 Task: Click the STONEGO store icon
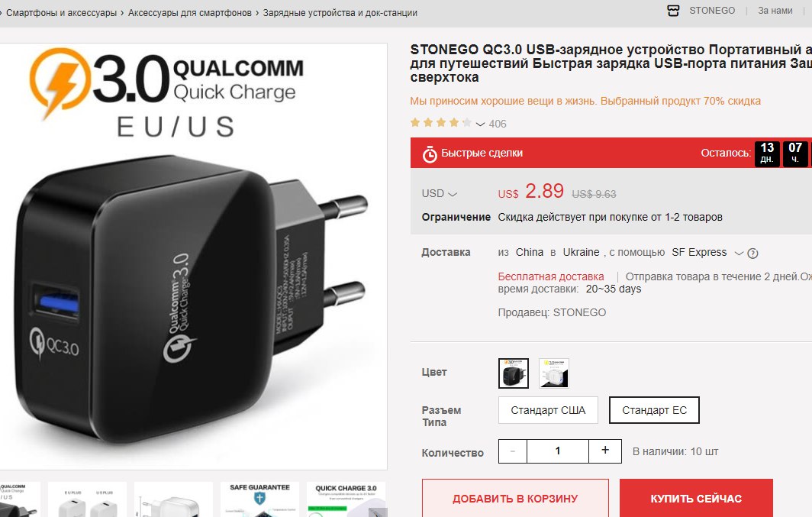tap(672, 11)
